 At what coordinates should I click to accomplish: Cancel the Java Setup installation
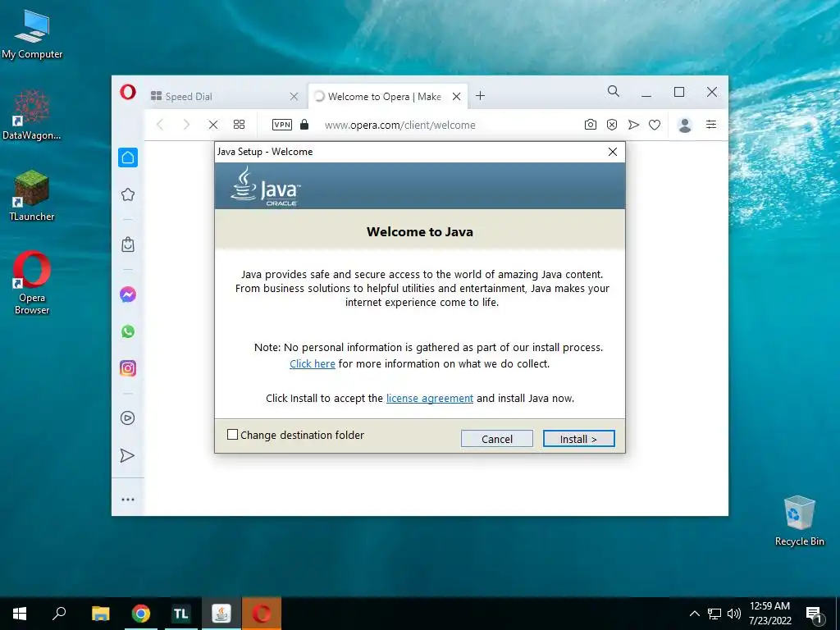(496, 439)
